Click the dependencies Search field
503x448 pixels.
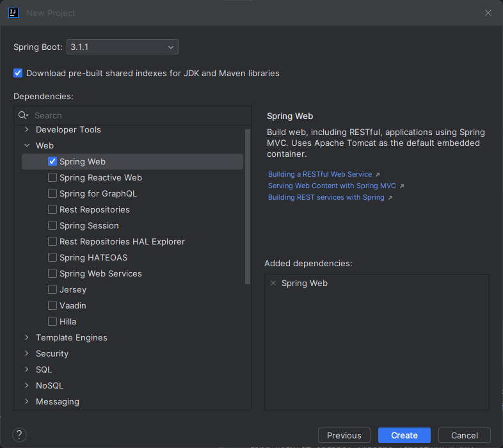(132, 115)
